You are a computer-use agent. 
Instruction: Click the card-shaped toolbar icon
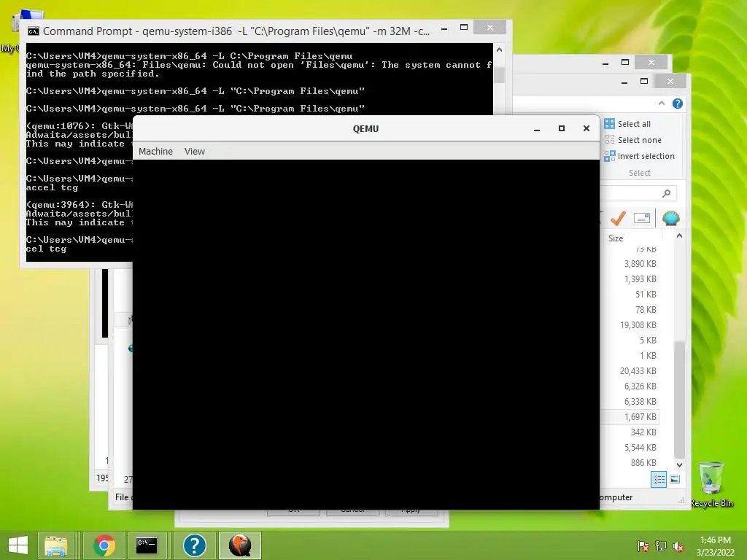(x=642, y=218)
